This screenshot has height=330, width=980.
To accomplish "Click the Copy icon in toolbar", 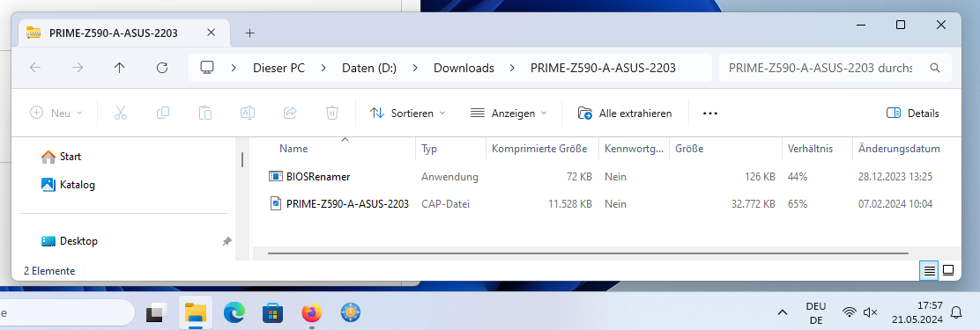I will click(163, 113).
